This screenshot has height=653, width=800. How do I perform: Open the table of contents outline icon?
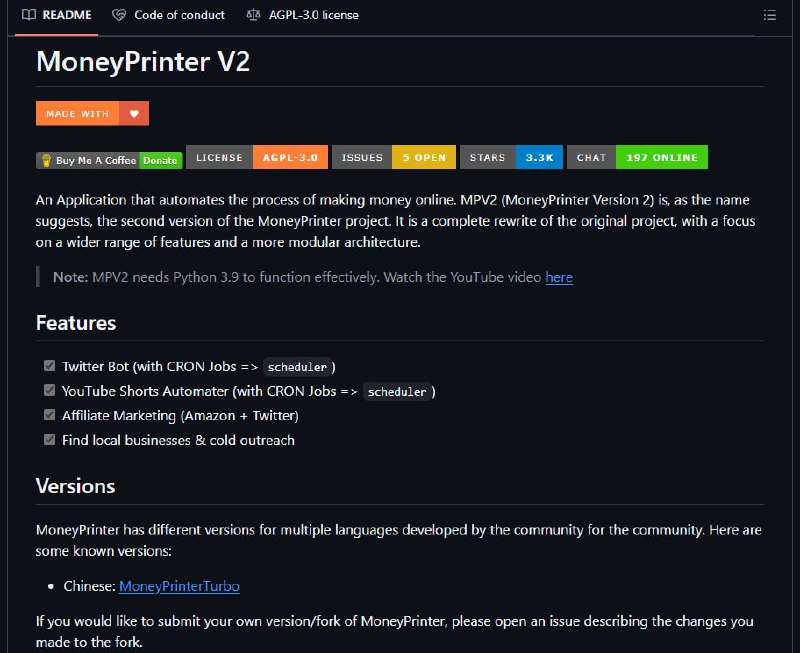point(769,15)
